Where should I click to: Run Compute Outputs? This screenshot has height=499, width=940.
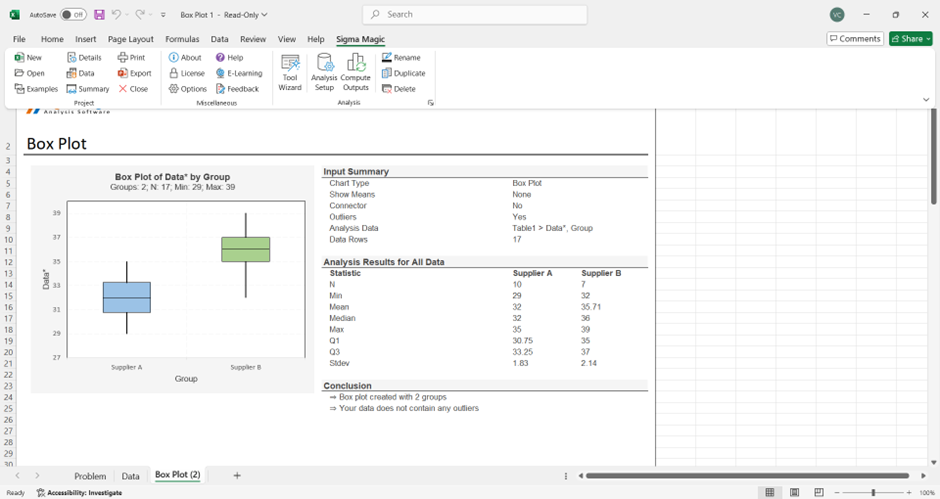pos(355,73)
